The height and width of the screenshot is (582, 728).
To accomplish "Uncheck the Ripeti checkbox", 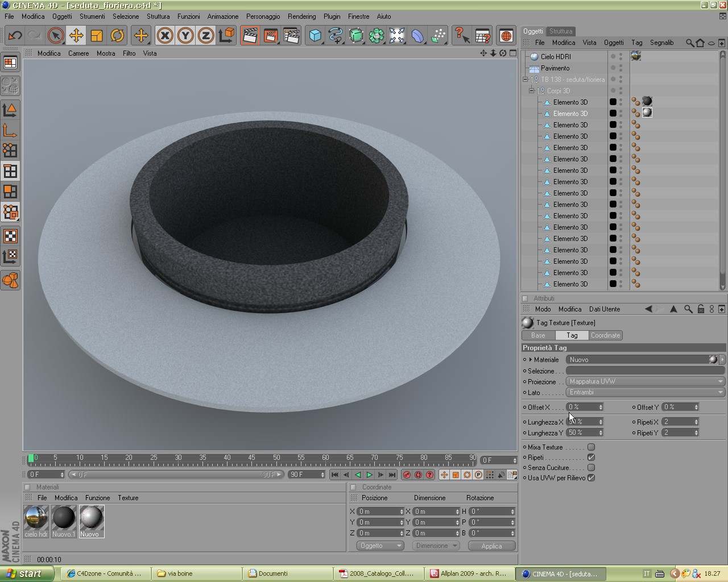I will [x=591, y=458].
